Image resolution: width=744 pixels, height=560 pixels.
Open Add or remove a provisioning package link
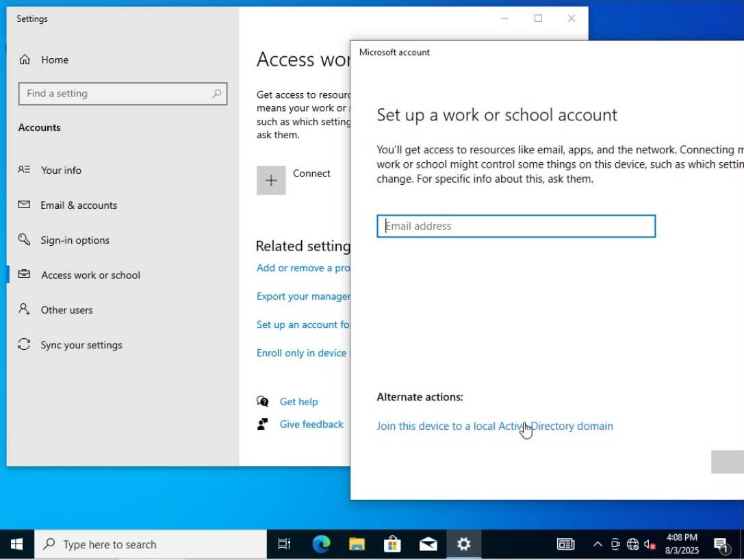tap(303, 268)
